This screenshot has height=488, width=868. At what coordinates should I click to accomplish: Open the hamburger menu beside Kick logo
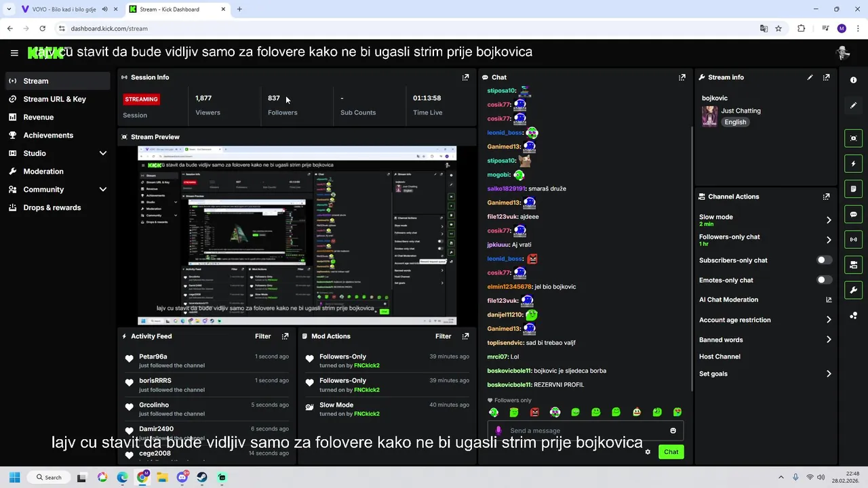pyautogui.click(x=14, y=52)
